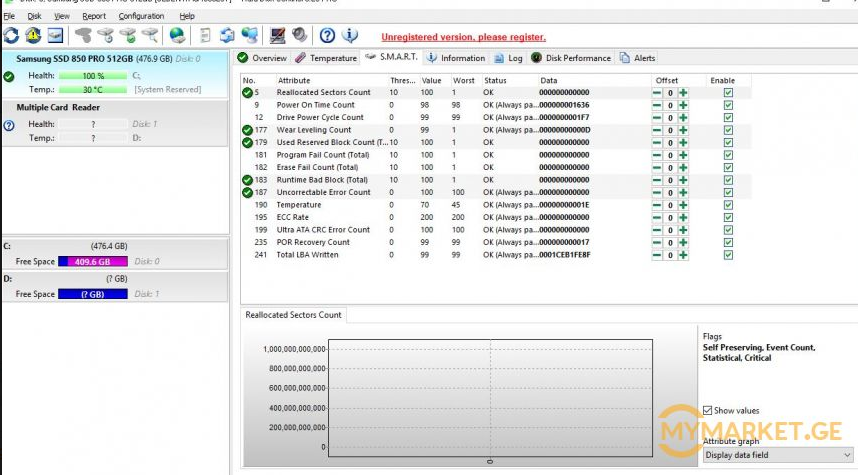The width and height of the screenshot is (858, 475).
Task: Click the info bubble about icon
Action: (350, 36)
